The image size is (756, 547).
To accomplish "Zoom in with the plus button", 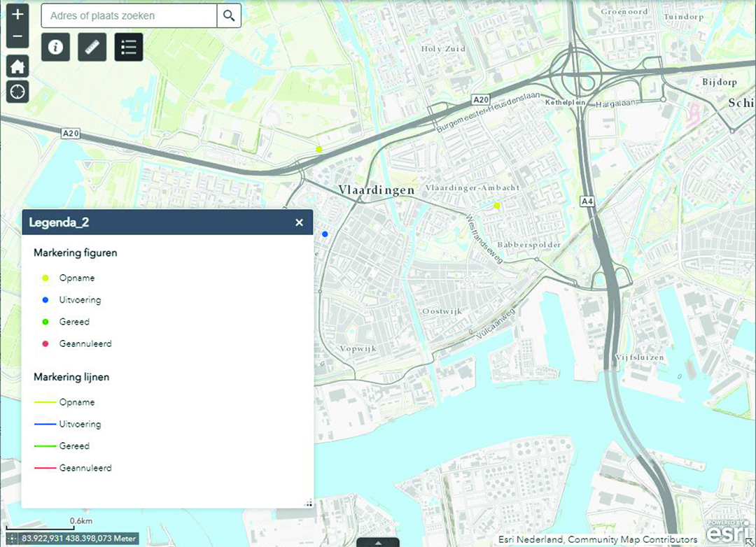I will (17, 15).
